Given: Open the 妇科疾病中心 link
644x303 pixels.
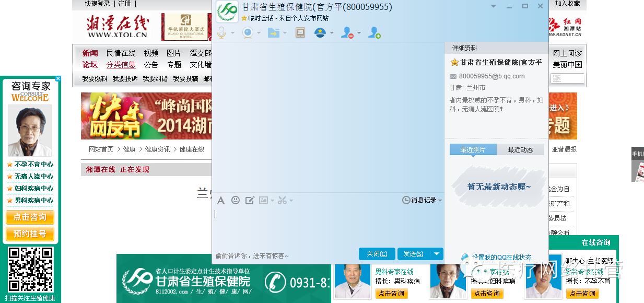Looking at the screenshot, I should click(x=33, y=189).
